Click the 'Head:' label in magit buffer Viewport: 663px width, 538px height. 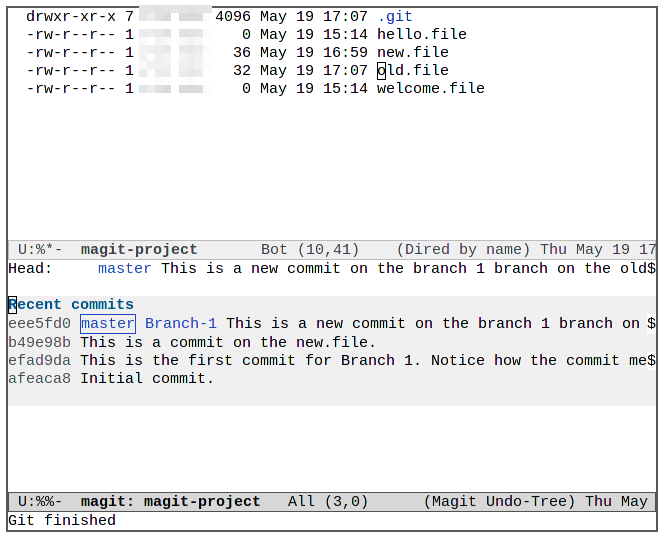tap(30, 269)
